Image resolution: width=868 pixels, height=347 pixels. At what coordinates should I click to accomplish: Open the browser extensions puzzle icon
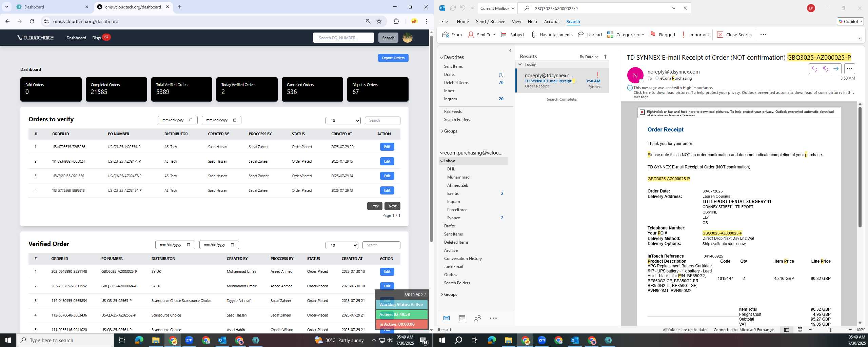click(x=396, y=21)
